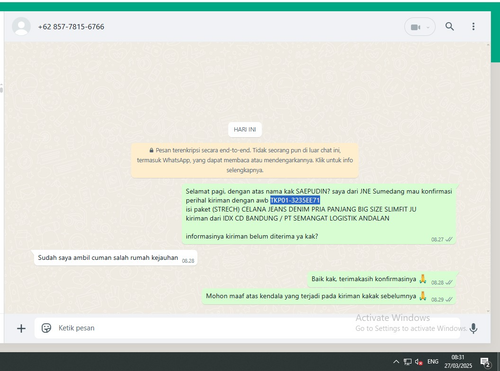
Task: Click the reply "Sudah saya ambil cuman salah rumah kejauhan"
Action: [x=115, y=258]
